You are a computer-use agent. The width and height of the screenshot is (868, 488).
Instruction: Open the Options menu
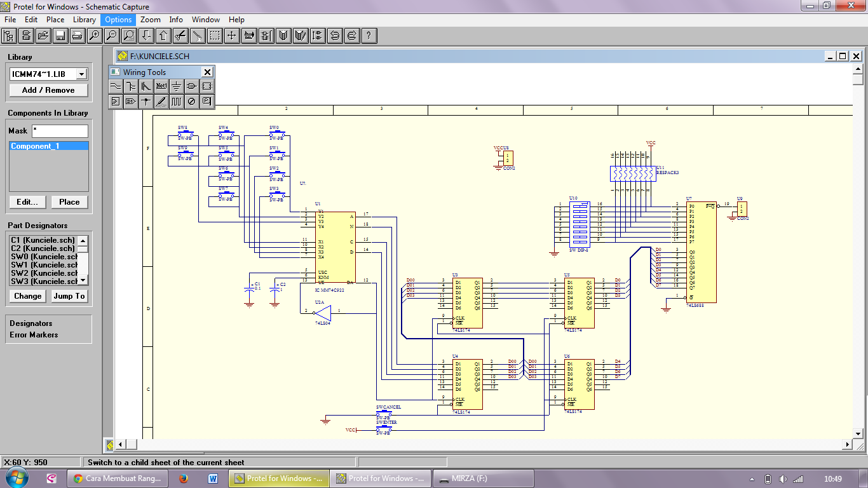(118, 20)
